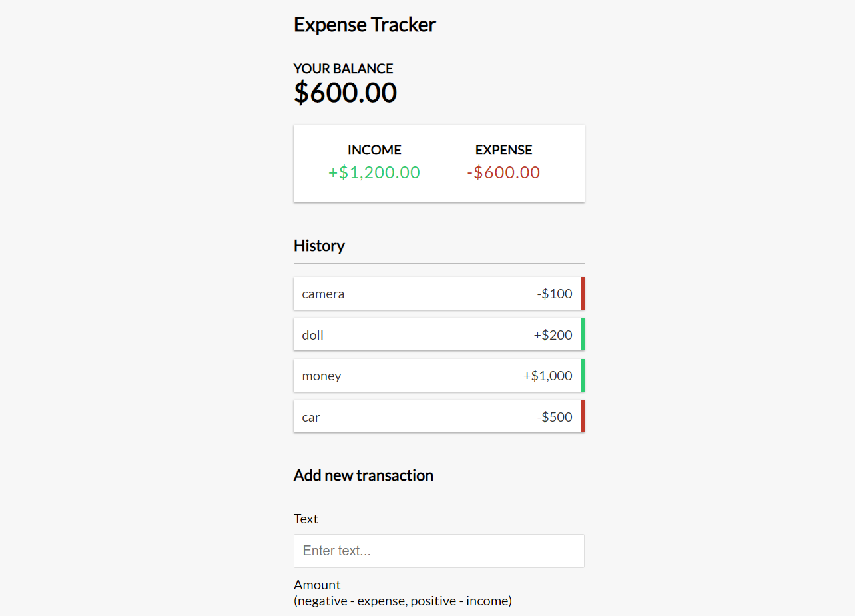Click the $600.00 balance amount
The height and width of the screenshot is (616, 855).
pos(346,93)
